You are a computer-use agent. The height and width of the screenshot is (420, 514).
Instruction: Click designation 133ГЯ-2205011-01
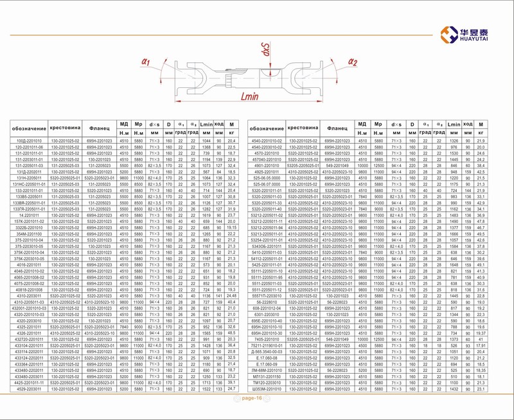[x=29, y=209]
